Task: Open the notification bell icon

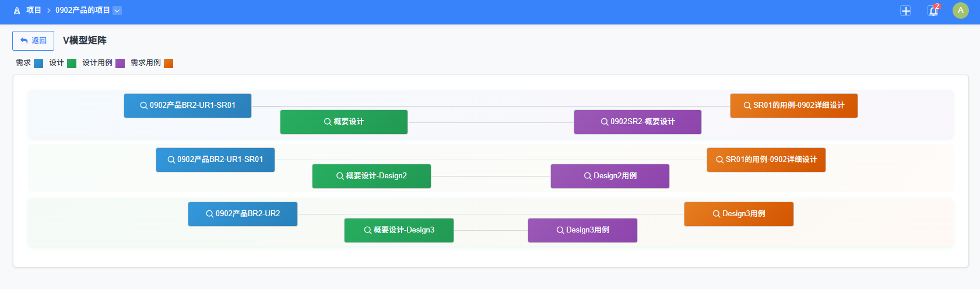Action: (x=933, y=10)
